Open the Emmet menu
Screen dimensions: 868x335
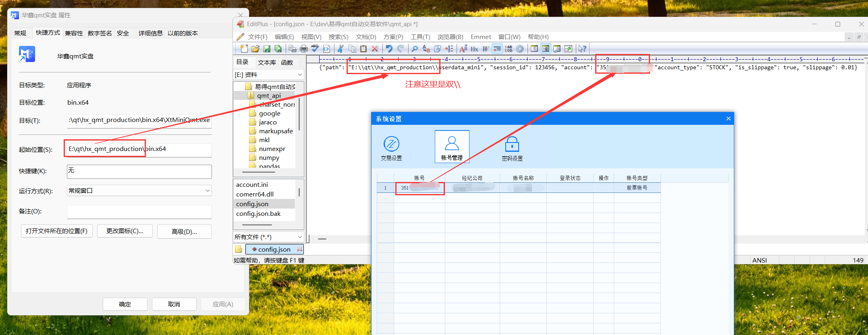[x=481, y=37]
